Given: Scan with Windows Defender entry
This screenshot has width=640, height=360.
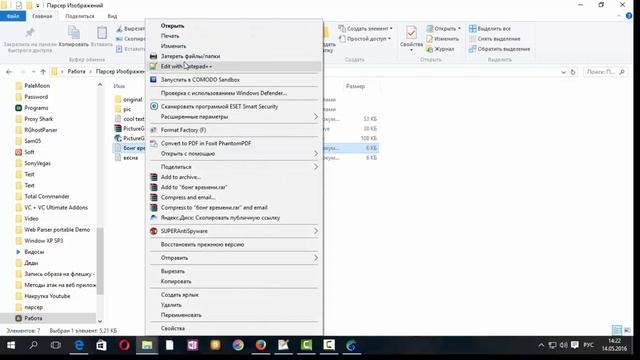Looking at the screenshot, I should click(234, 93).
